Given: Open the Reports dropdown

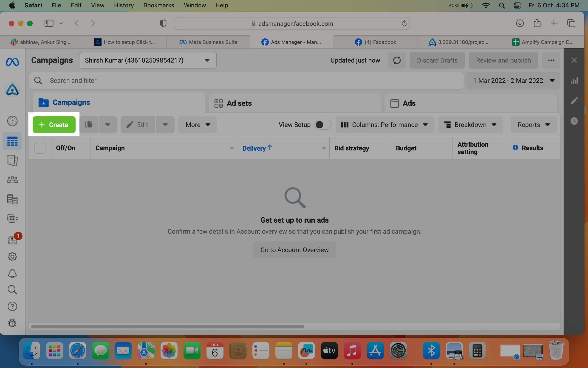Looking at the screenshot, I should 533,125.
